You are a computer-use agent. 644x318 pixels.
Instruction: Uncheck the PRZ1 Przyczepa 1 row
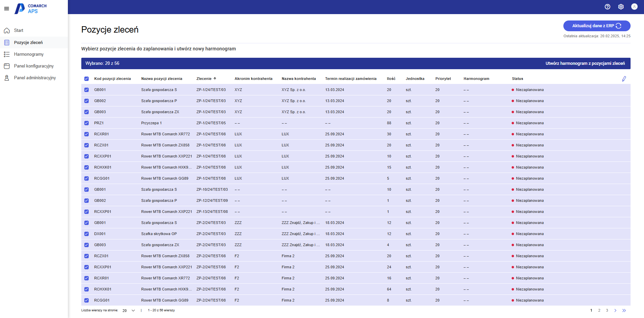coord(86,123)
